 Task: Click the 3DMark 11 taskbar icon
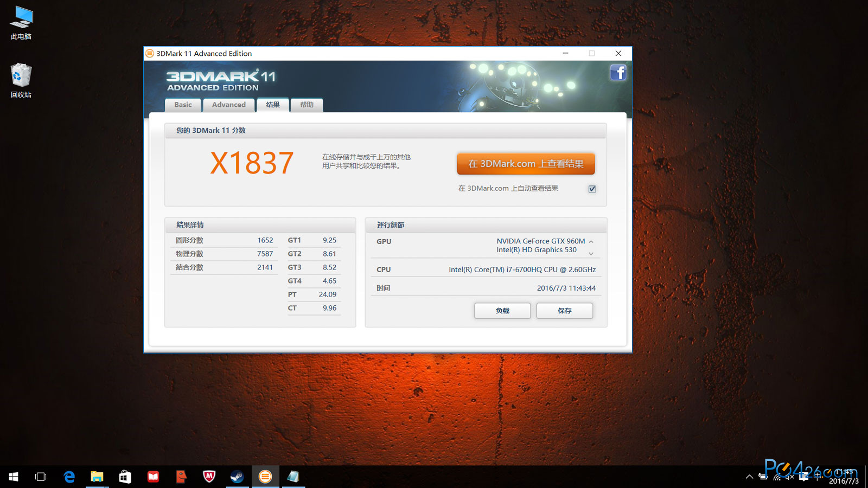265,477
